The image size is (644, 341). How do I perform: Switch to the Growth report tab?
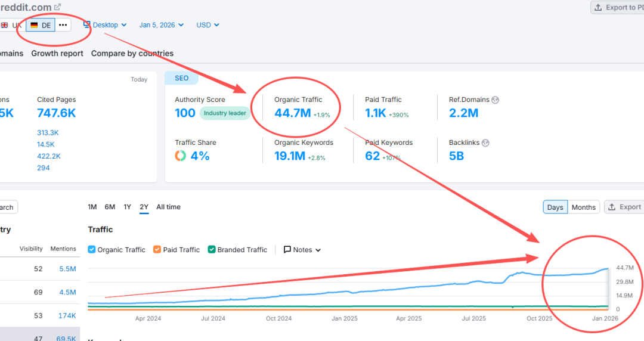tap(57, 54)
